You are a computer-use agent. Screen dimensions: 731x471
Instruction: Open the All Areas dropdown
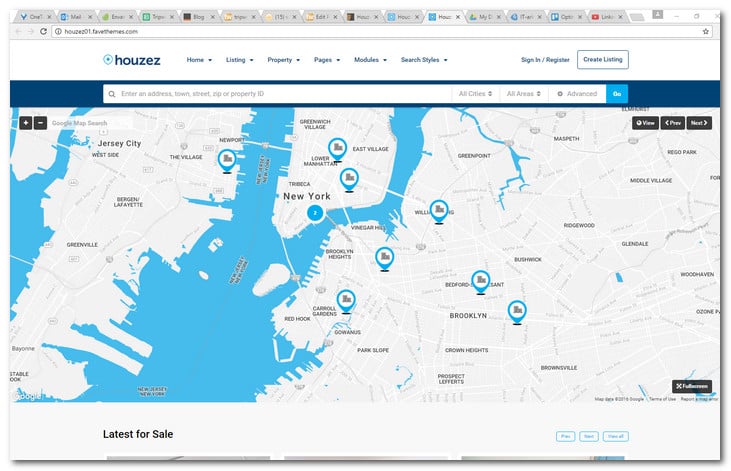coord(524,93)
